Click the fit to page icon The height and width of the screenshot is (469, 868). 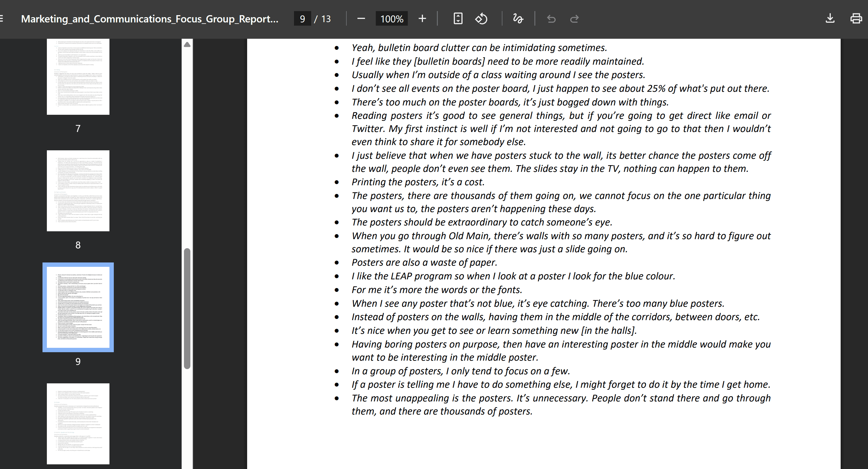click(x=458, y=19)
